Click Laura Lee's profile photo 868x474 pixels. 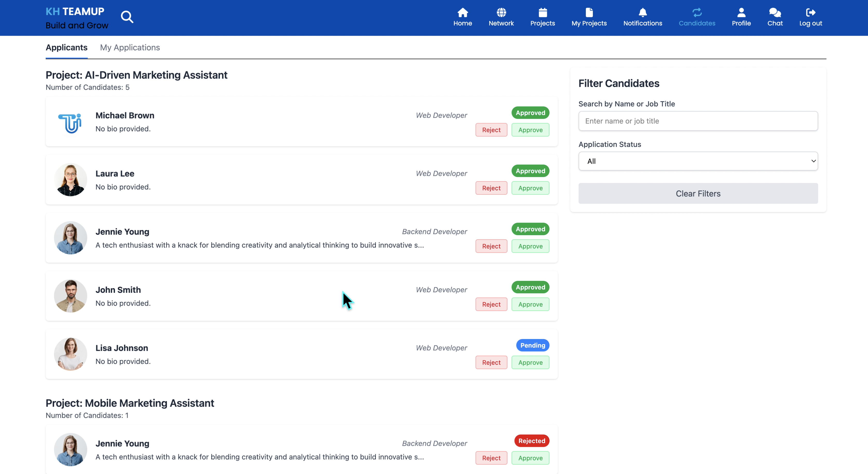point(71,180)
